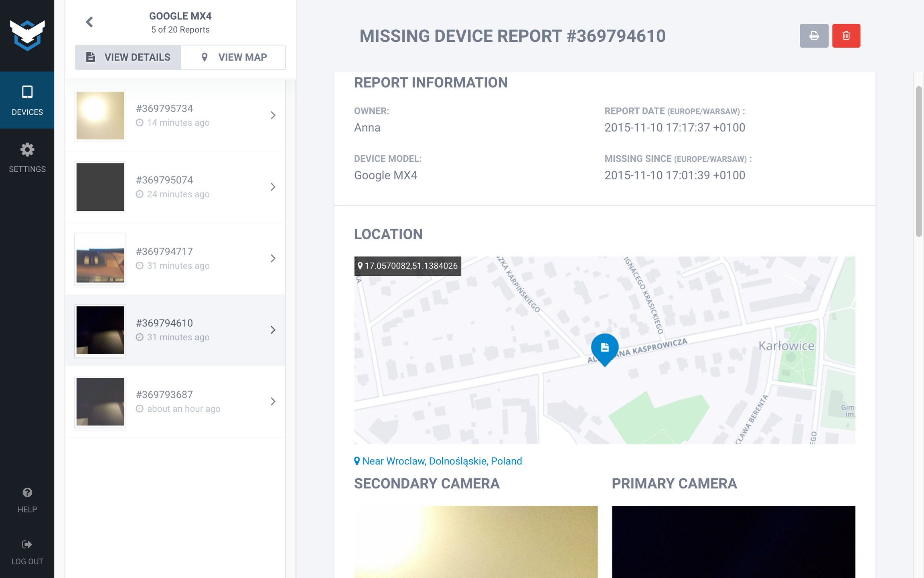Screen dimensions: 924x578
Task: Open report #369794717 chevron
Action: click(x=273, y=258)
